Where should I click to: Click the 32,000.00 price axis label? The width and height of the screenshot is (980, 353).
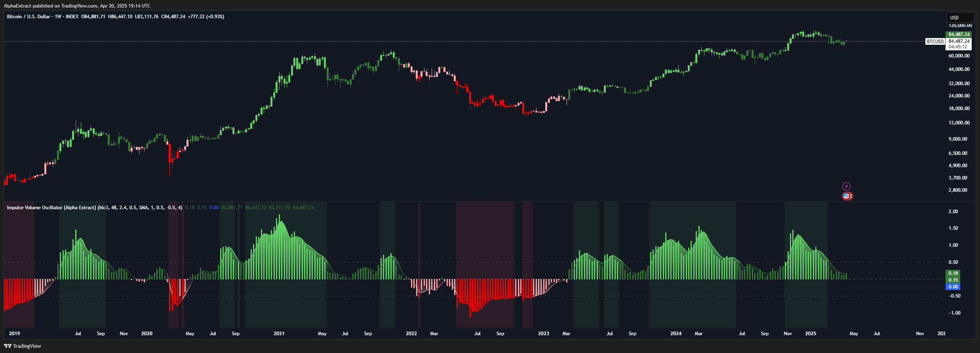pyautogui.click(x=959, y=84)
